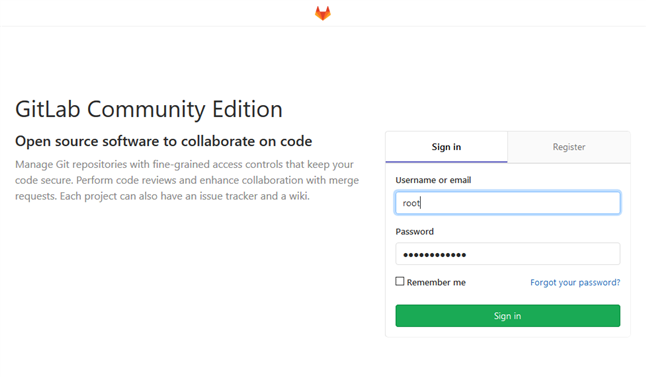Click the issue tracker and wiki line

click(x=162, y=196)
